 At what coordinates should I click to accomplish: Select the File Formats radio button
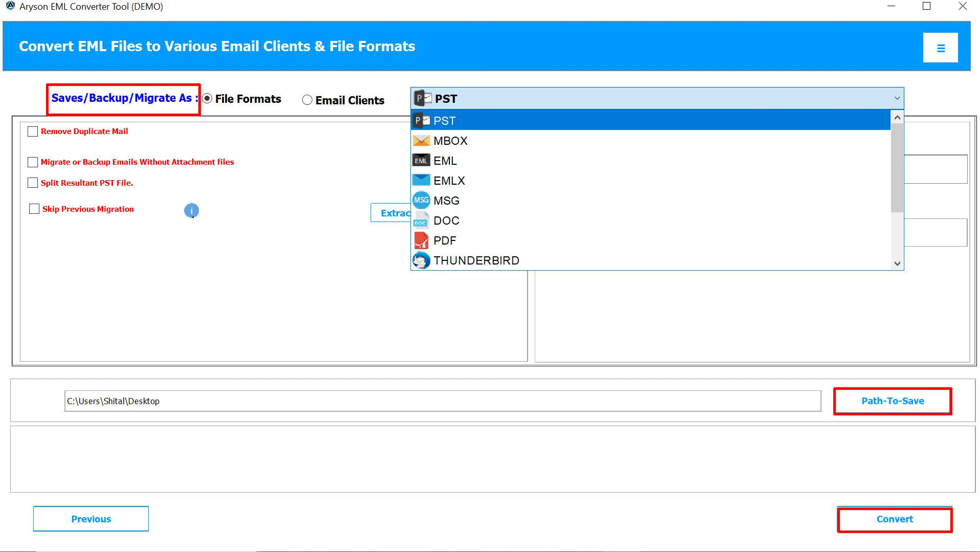(x=207, y=99)
